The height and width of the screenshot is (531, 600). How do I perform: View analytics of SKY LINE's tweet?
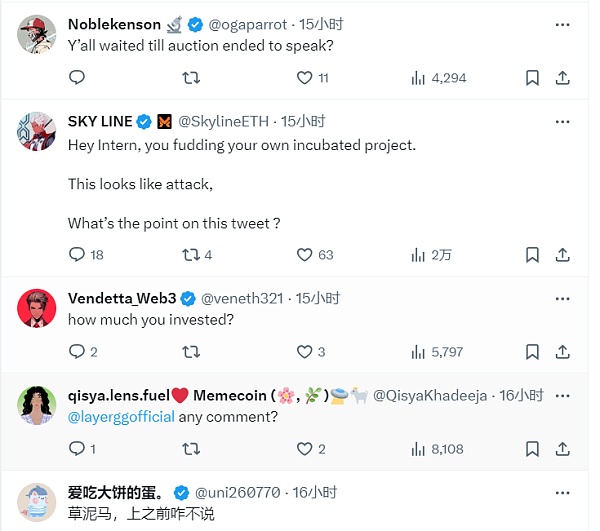tap(419, 254)
